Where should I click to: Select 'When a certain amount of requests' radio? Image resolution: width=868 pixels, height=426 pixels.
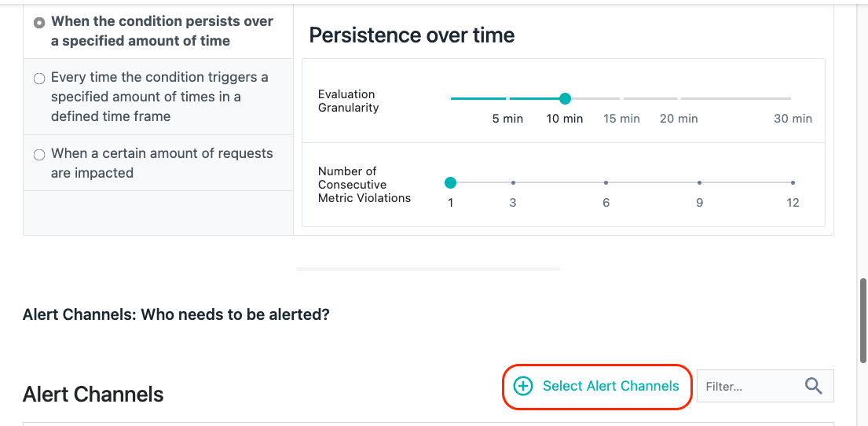39,155
